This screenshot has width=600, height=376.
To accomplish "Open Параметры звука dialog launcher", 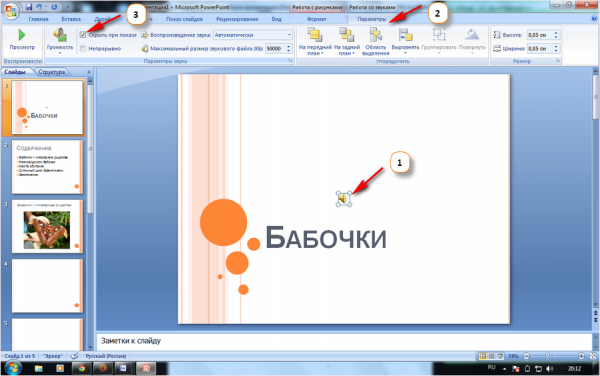I will tap(290, 61).
